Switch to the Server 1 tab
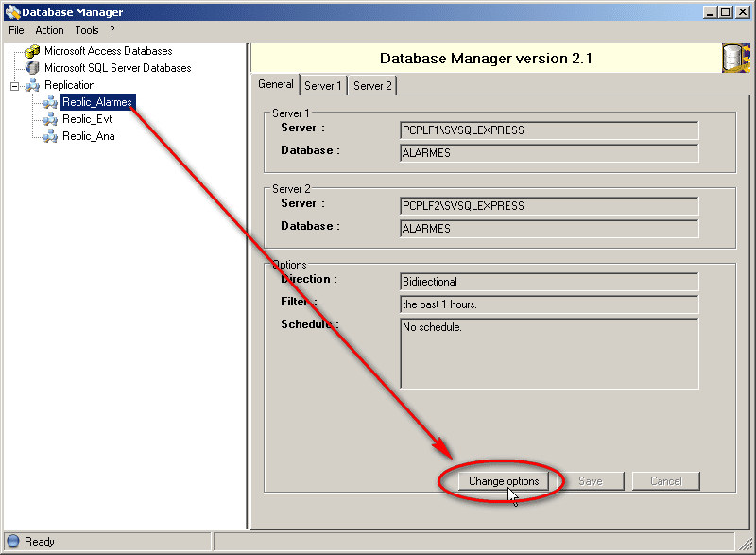This screenshot has width=756, height=555. tap(322, 84)
